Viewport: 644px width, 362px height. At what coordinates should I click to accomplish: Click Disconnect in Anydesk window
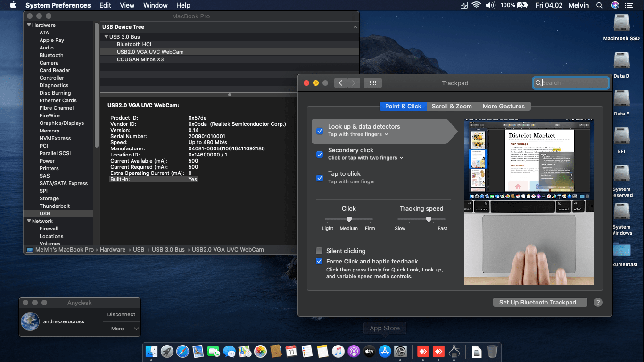121,314
